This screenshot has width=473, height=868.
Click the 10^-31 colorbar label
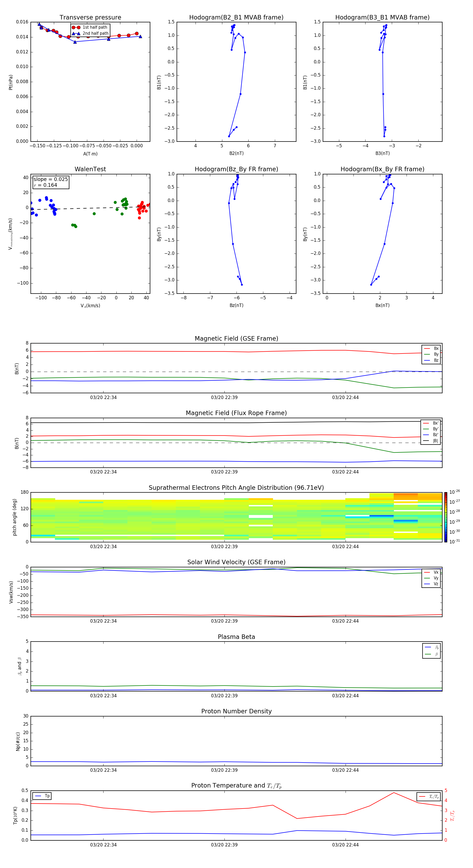(455, 542)
